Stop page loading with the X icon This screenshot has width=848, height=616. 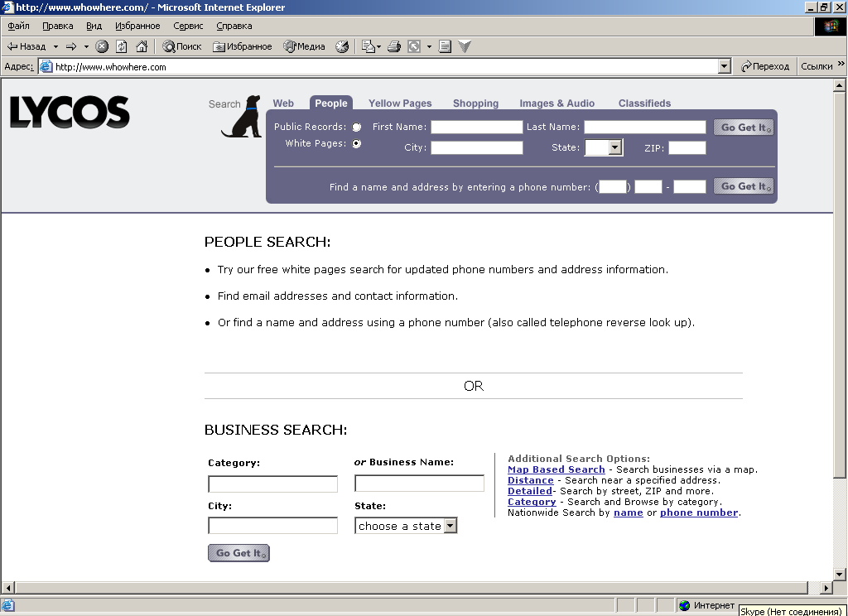(102, 46)
